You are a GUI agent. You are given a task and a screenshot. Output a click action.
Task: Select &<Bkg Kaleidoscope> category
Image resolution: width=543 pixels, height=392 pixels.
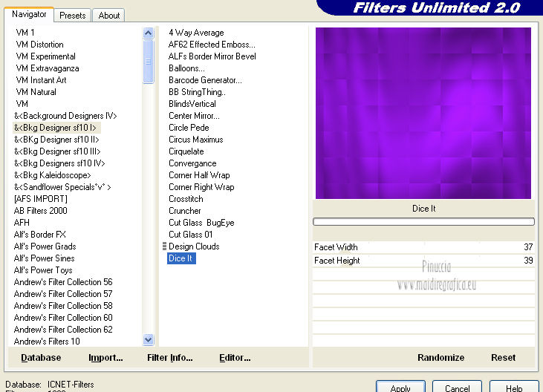(x=52, y=175)
